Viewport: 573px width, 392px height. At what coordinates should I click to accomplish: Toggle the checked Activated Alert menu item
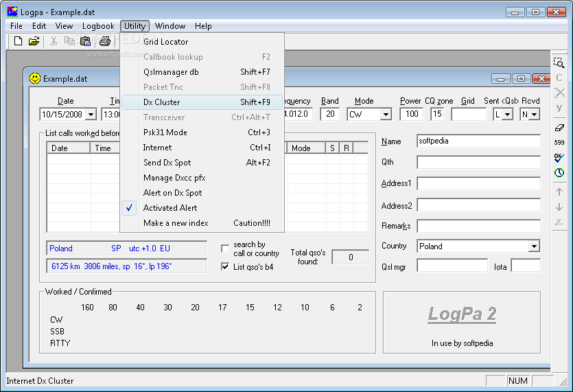[202, 208]
